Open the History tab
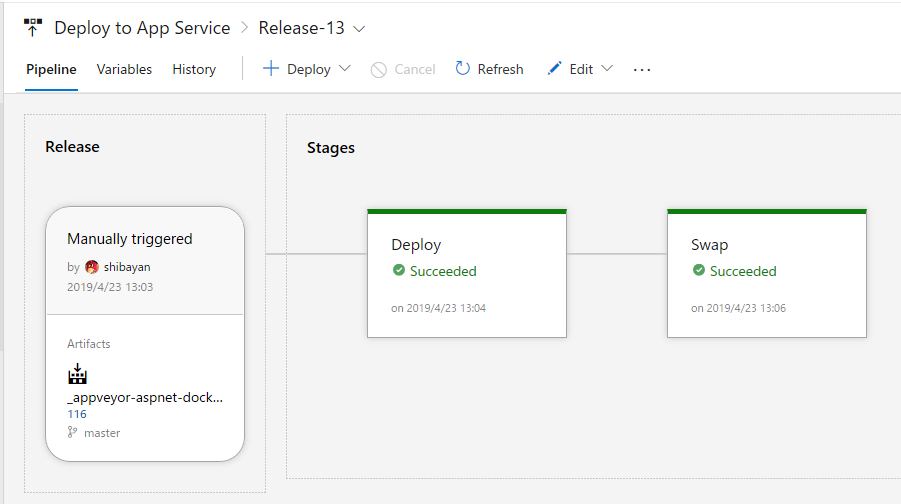This screenshot has height=504, width=901. point(194,69)
